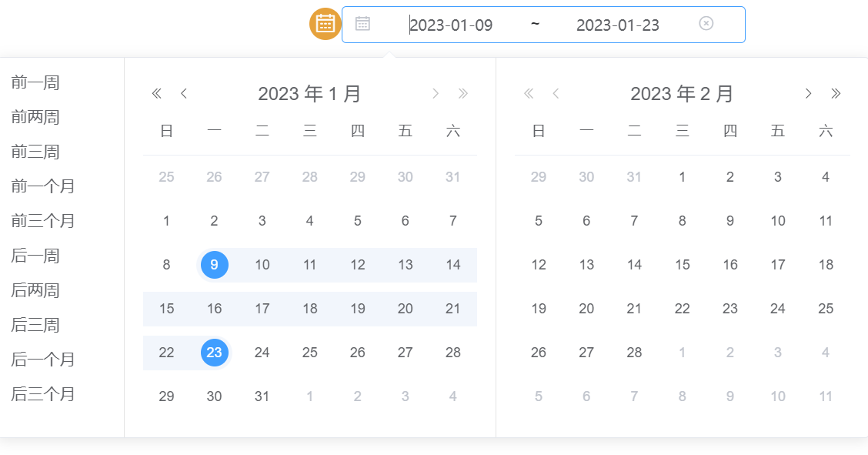The height and width of the screenshot is (455, 868).
Task: Pick February 14 in the right calendar
Action: [634, 265]
